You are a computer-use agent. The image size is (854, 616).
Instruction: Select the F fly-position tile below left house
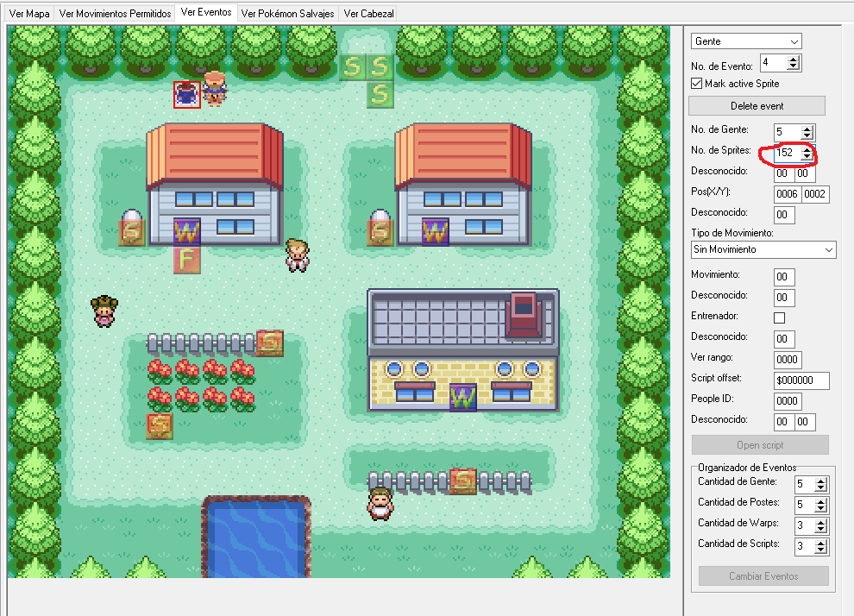(x=187, y=260)
